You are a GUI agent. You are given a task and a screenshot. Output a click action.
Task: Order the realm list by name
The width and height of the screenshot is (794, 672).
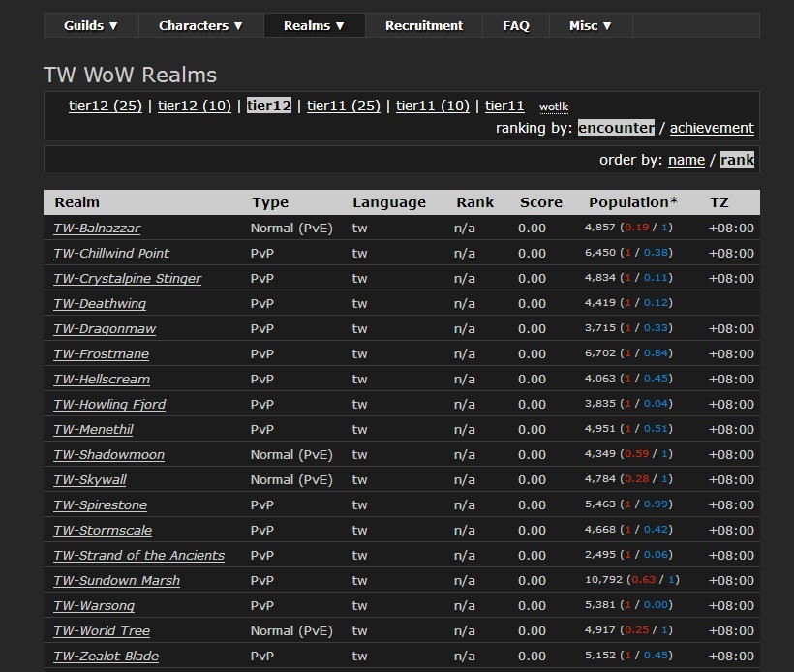(687, 160)
